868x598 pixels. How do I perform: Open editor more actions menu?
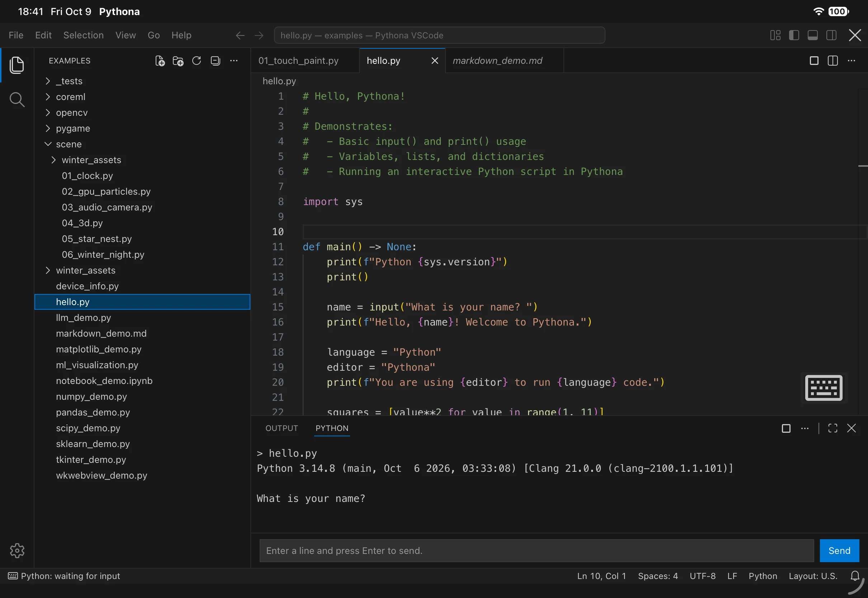coord(852,61)
